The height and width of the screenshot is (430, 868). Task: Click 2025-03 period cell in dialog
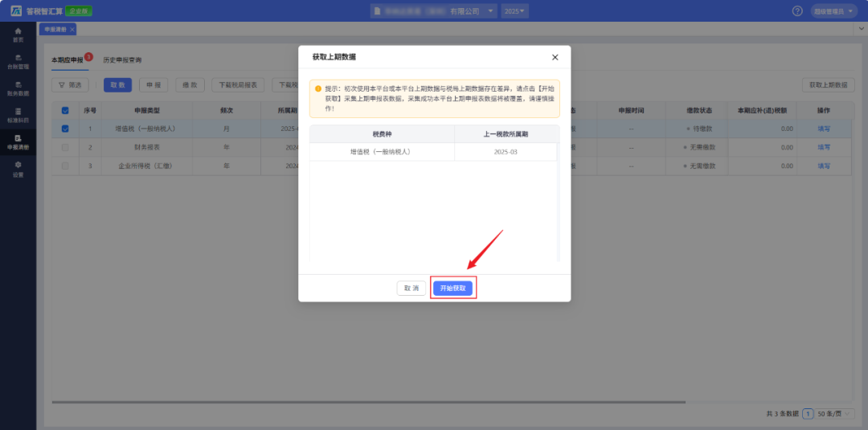[x=506, y=152]
